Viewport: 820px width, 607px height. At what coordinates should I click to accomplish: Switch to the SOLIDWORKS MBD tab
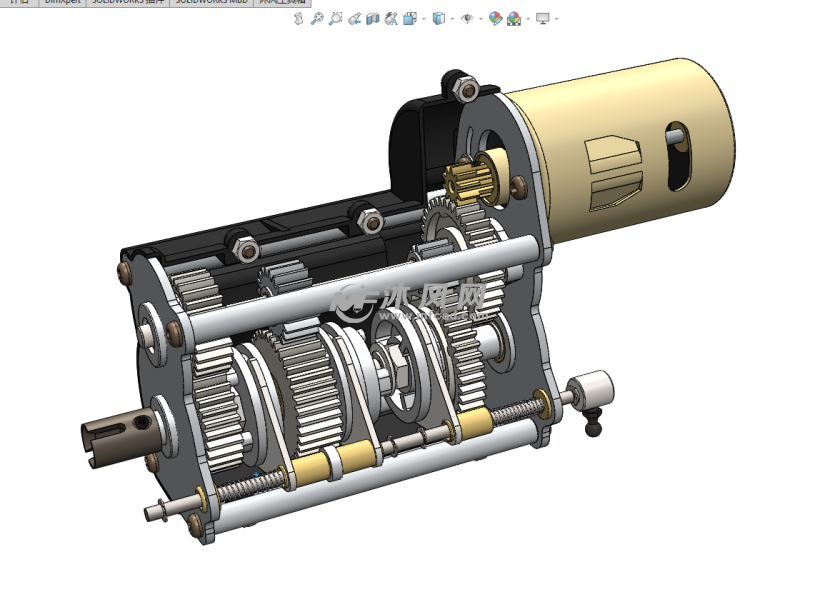click(211, 3)
